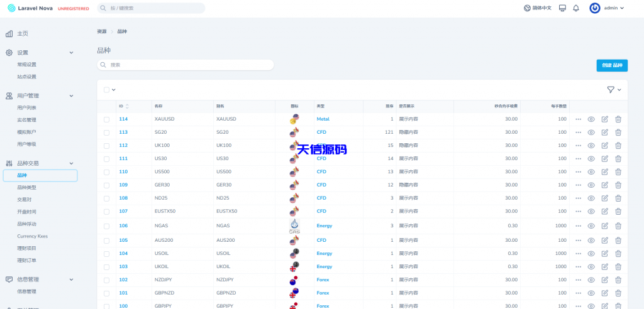Open the ID 114 link
Image resolution: width=644 pixels, height=309 pixels.
pos(123,119)
